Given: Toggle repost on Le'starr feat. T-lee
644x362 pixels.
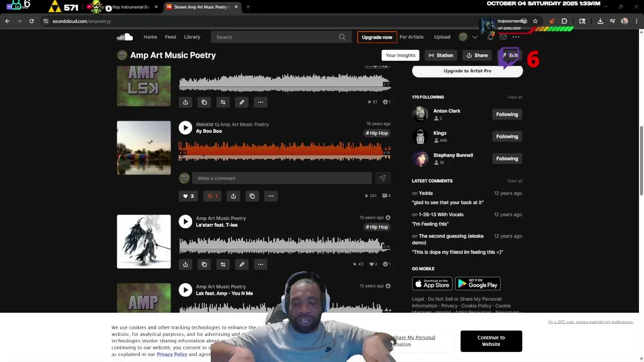Looking at the screenshot, I should coord(223,264).
